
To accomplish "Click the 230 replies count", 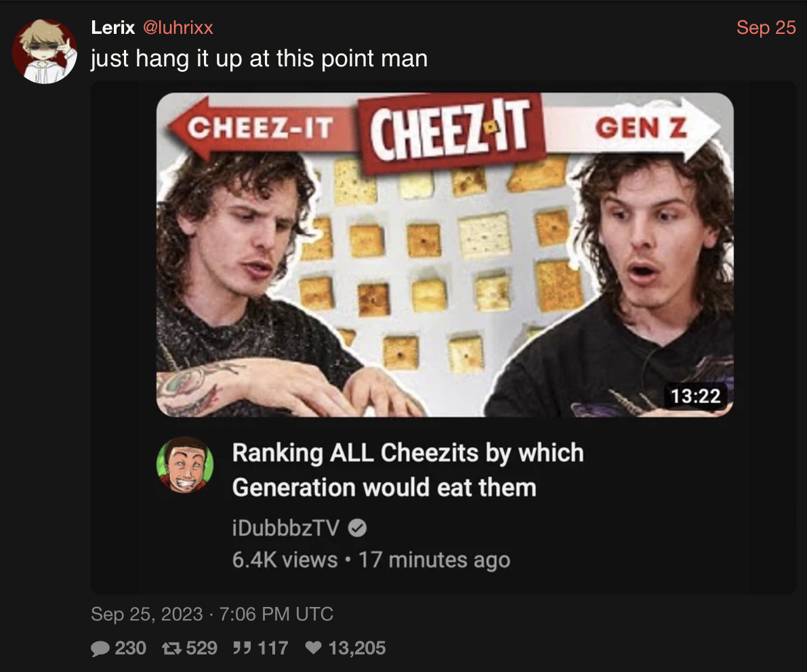I will coord(130,648).
